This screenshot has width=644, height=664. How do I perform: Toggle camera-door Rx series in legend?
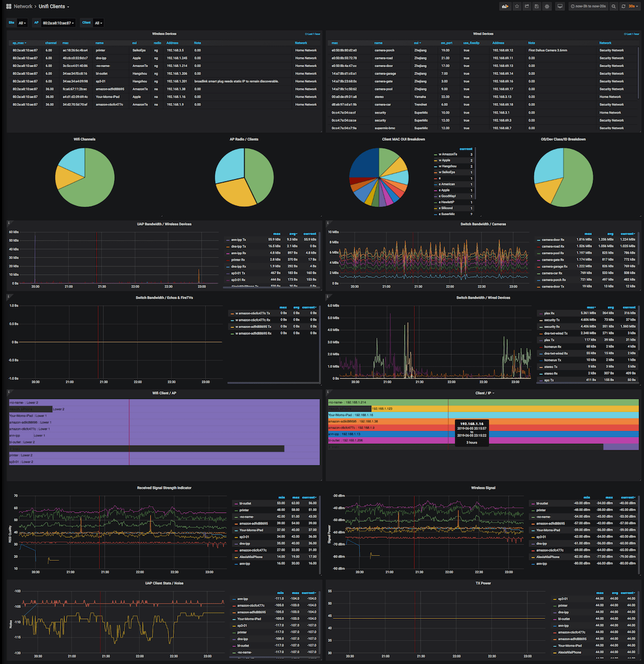pos(553,240)
